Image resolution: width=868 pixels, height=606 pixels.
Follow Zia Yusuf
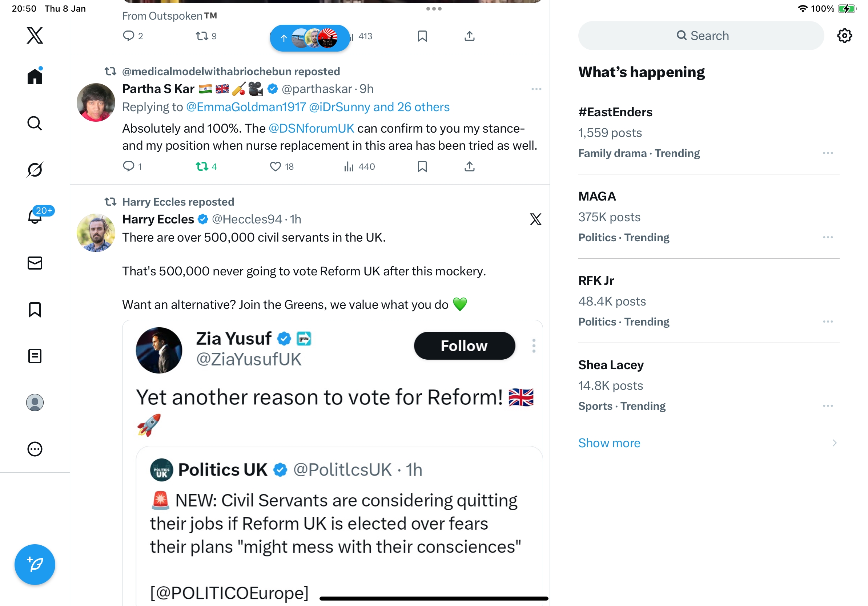point(464,346)
